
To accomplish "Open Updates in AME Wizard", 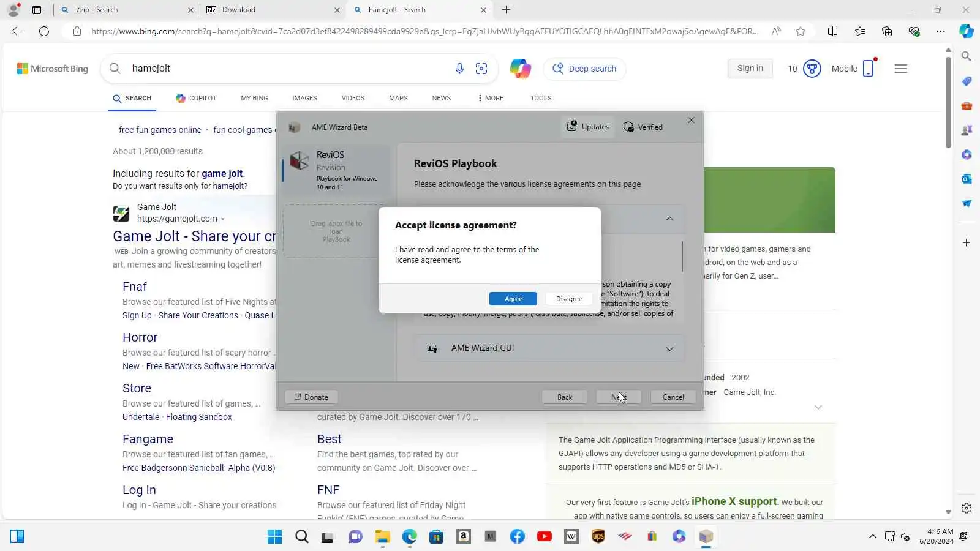I will tap(588, 127).
